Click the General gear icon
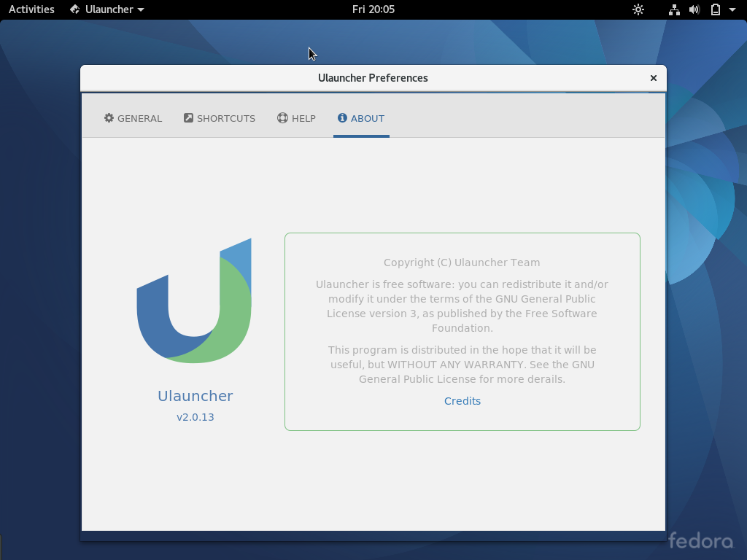747x560 pixels. point(109,117)
